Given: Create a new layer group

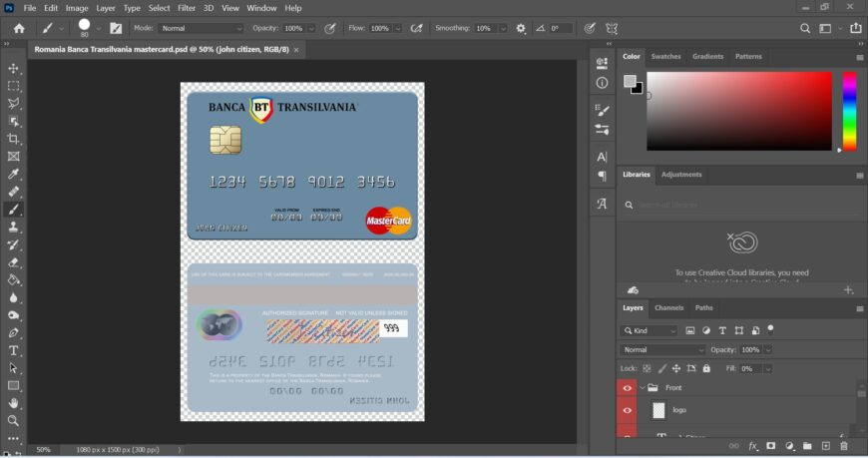Looking at the screenshot, I should click(807, 446).
